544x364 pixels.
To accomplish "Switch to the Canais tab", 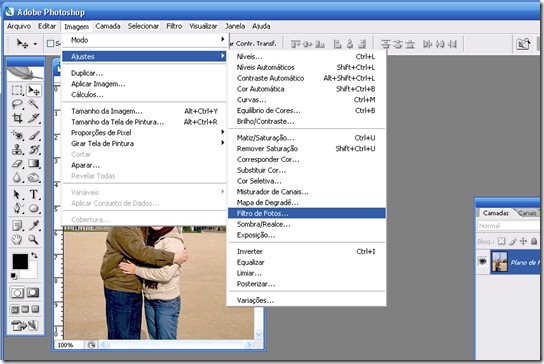I will click(x=527, y=213).
